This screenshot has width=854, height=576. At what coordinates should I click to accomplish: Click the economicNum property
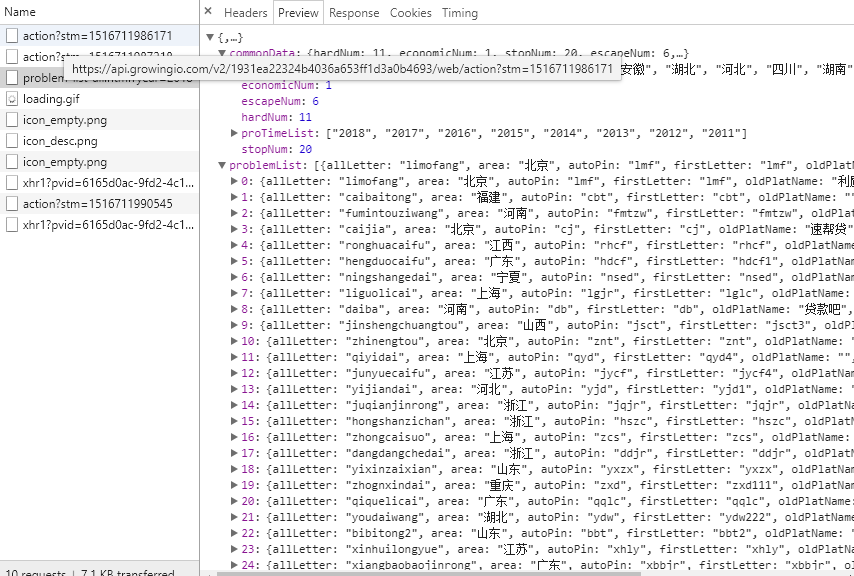(x=286, y=85)
